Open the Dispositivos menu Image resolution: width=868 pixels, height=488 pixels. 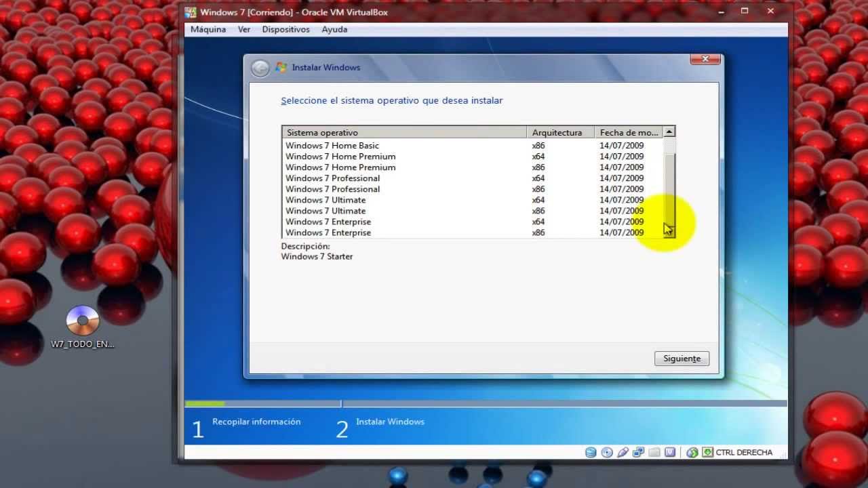pos(285,30)
